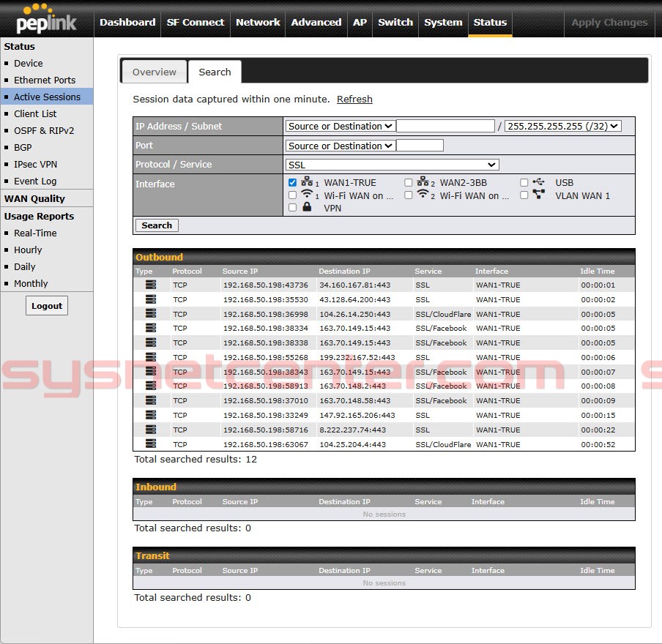Click the Port number input field

420,146
